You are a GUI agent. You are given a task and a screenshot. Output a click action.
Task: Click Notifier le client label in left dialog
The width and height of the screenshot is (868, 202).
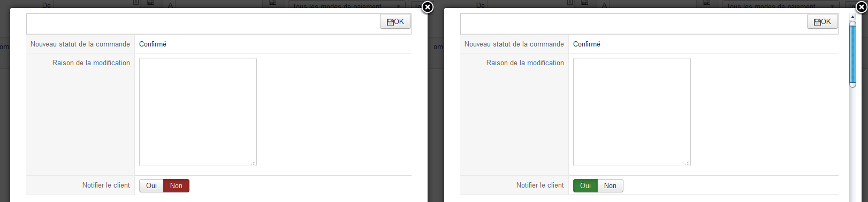(x=106, y=185)
